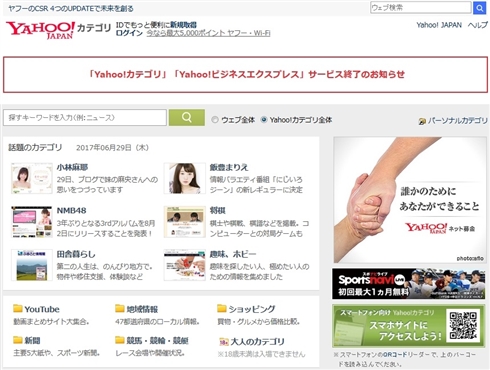490x370 pixels.
Task: Click the 2017年06月29日（木） date text
Action: tap(112, 148)
